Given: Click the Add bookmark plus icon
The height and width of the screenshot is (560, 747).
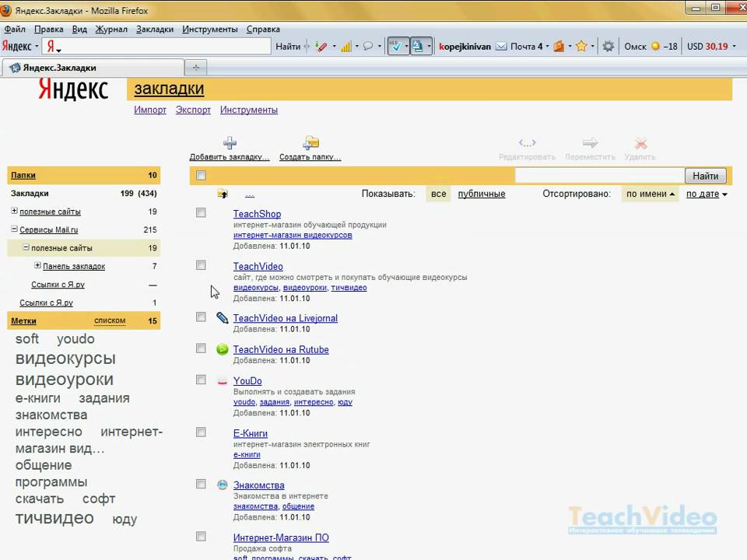Looking at the screenshot, I should click(230, 143).
